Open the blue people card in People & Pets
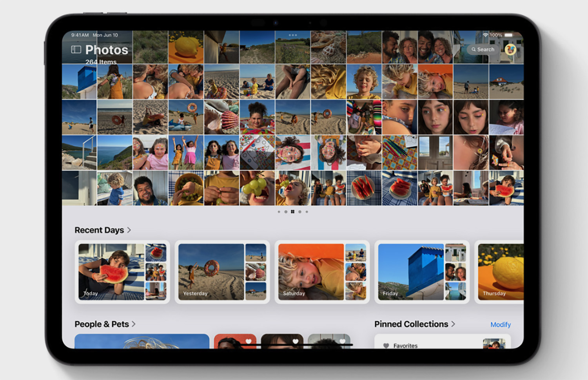Screen dimensions: 588x380 [142, 341]
